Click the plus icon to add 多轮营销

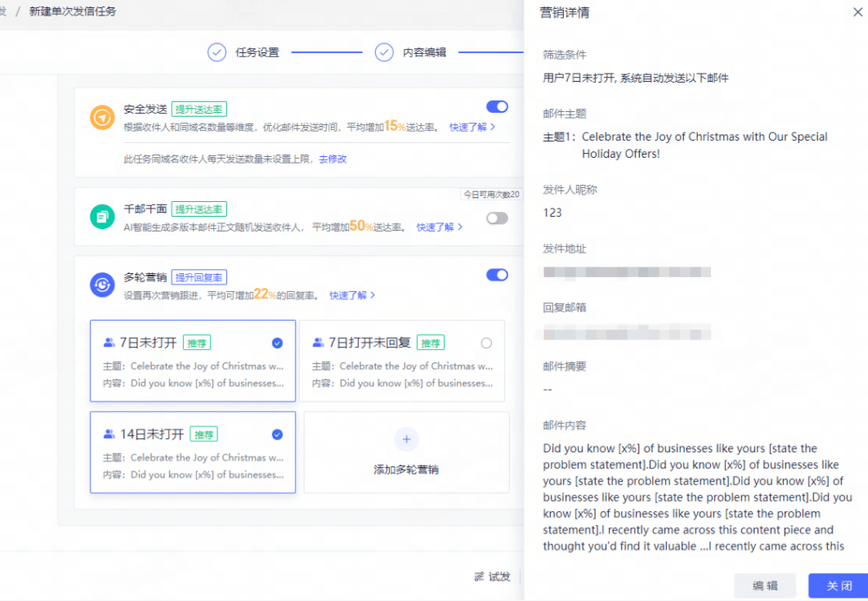point(406,439)
